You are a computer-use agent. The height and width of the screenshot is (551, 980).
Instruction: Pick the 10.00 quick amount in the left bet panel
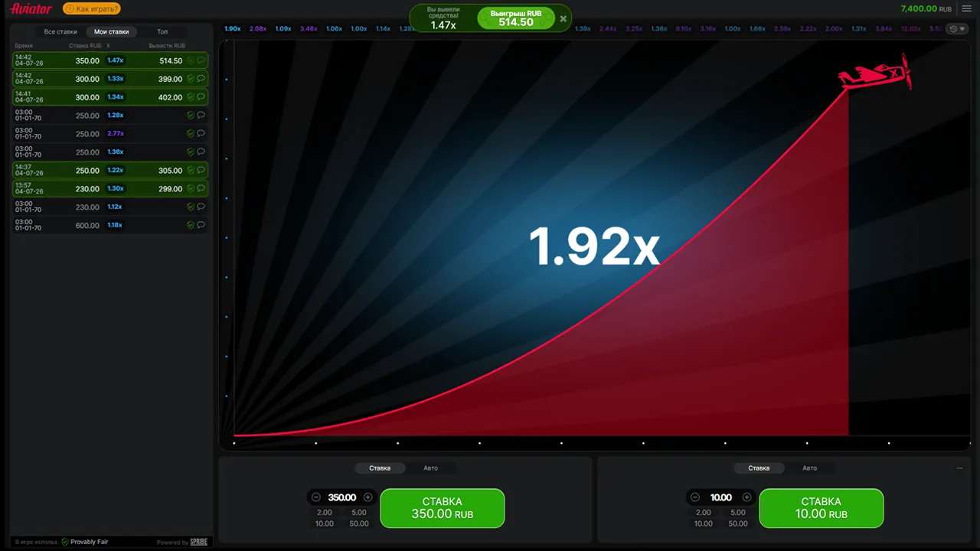point(325,523)
